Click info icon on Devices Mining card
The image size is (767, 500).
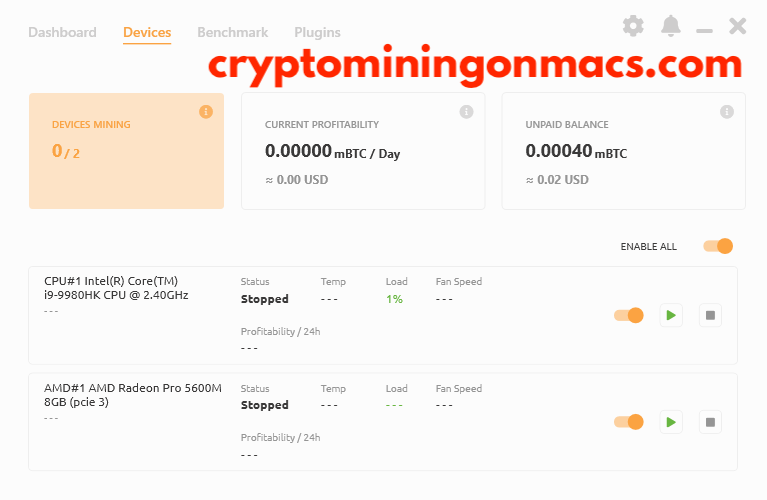[206, 112]
